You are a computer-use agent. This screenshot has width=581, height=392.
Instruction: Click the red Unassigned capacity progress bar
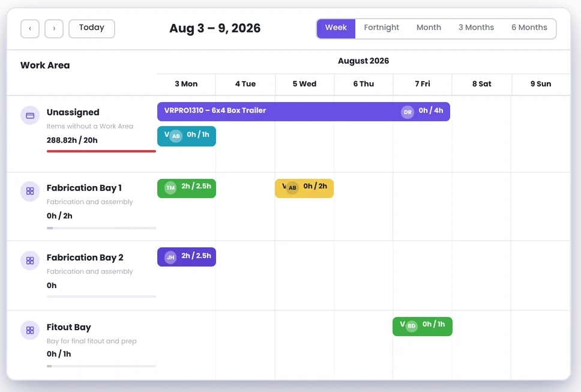click(x=101, y=151)
